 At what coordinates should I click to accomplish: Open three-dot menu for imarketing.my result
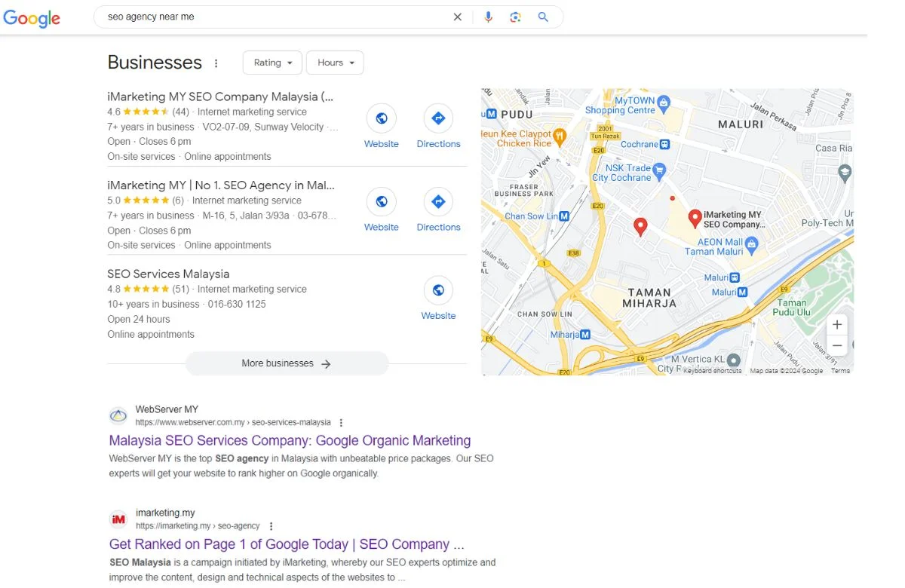[271, 526]
